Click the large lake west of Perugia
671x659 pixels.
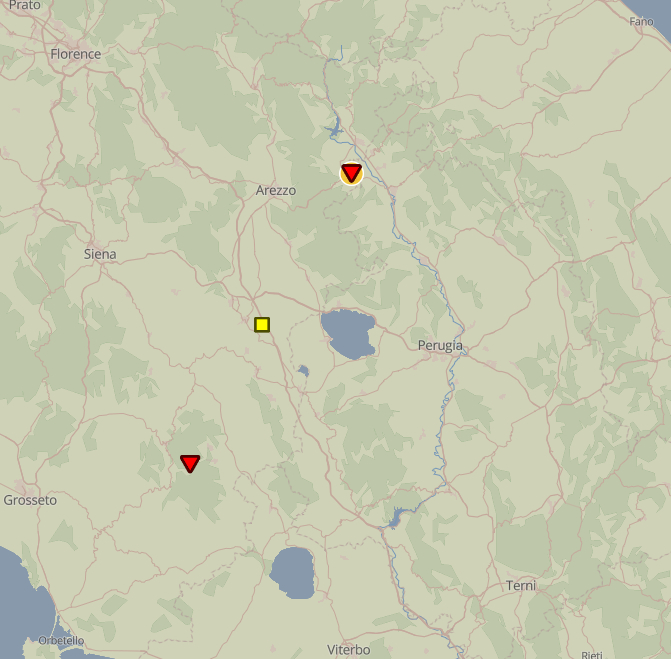[x=348, y=335]
